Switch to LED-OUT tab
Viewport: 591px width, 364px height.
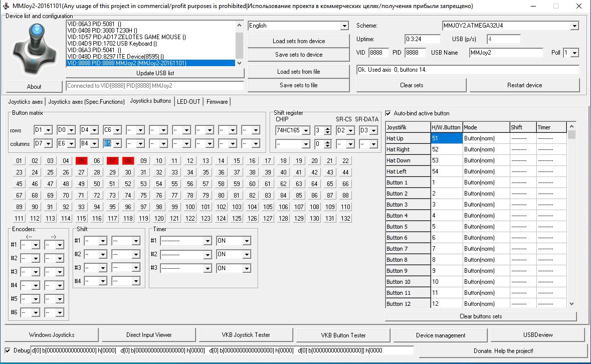coord(188,102)
